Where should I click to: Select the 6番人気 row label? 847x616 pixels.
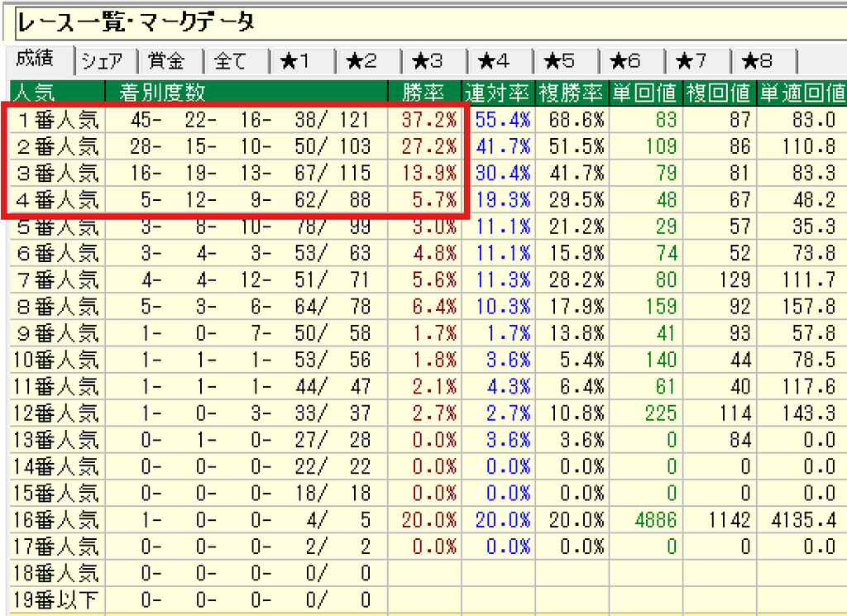pos(58,253)
